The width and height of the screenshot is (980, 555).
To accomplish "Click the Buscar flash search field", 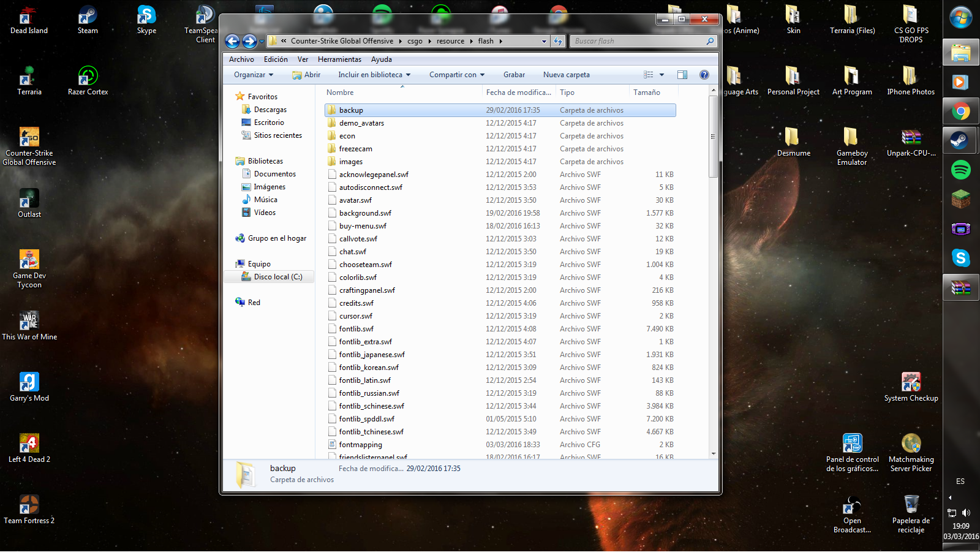I will click(x=638, y=41).
